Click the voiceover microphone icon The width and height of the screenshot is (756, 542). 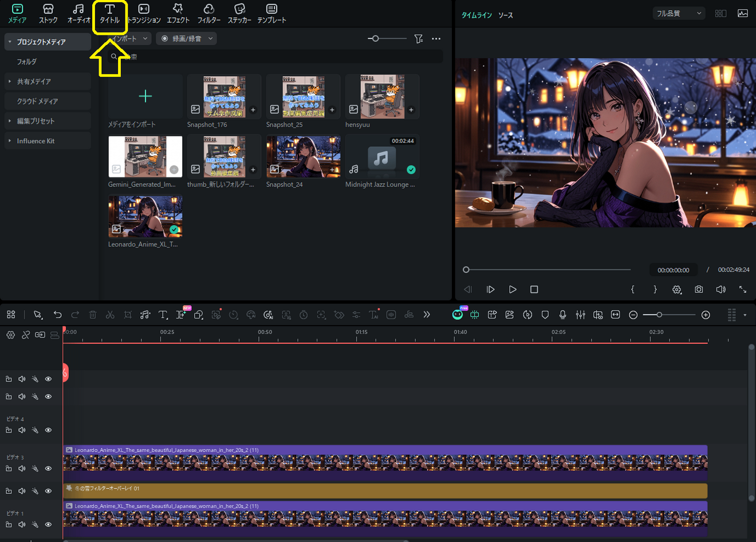562,315
